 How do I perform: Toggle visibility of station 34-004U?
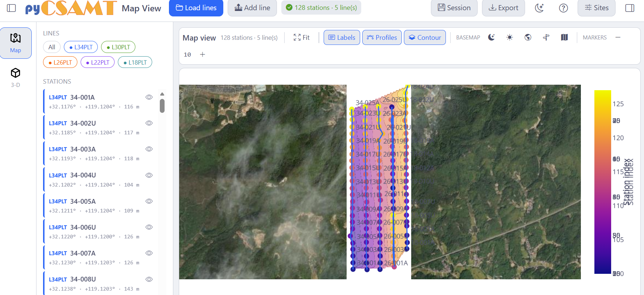[149, 175]
